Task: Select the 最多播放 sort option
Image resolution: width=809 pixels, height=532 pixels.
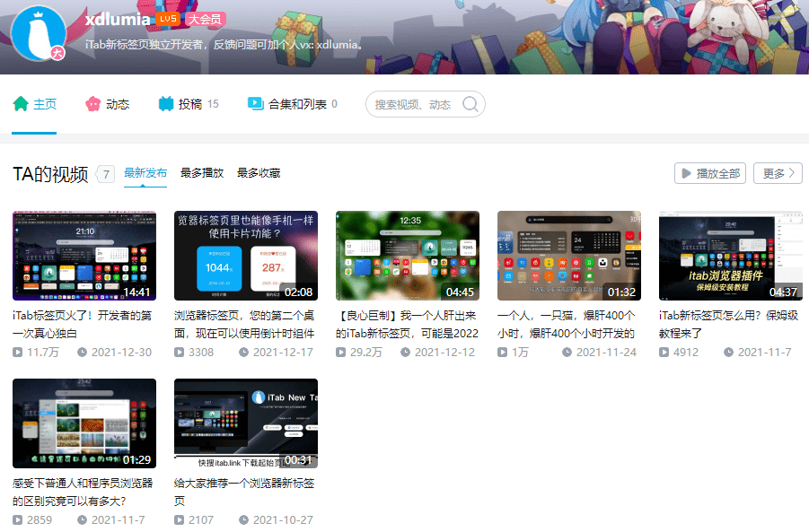Action: coord(199,172)
